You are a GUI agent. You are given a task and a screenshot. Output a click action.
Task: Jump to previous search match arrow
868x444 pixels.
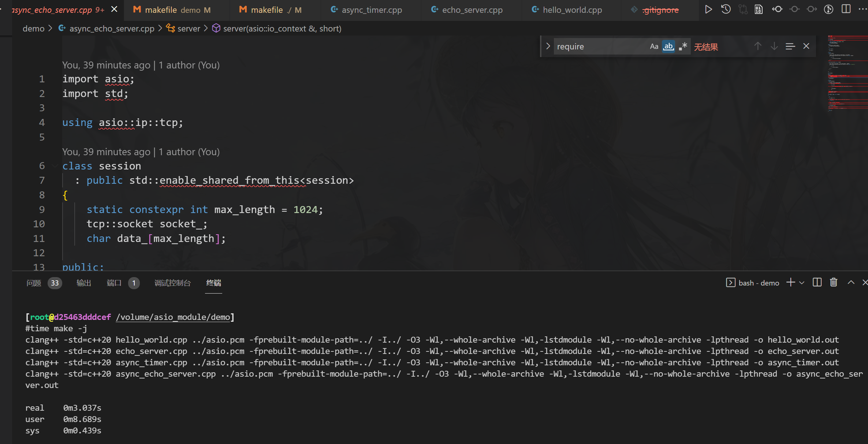pos(758,46)
